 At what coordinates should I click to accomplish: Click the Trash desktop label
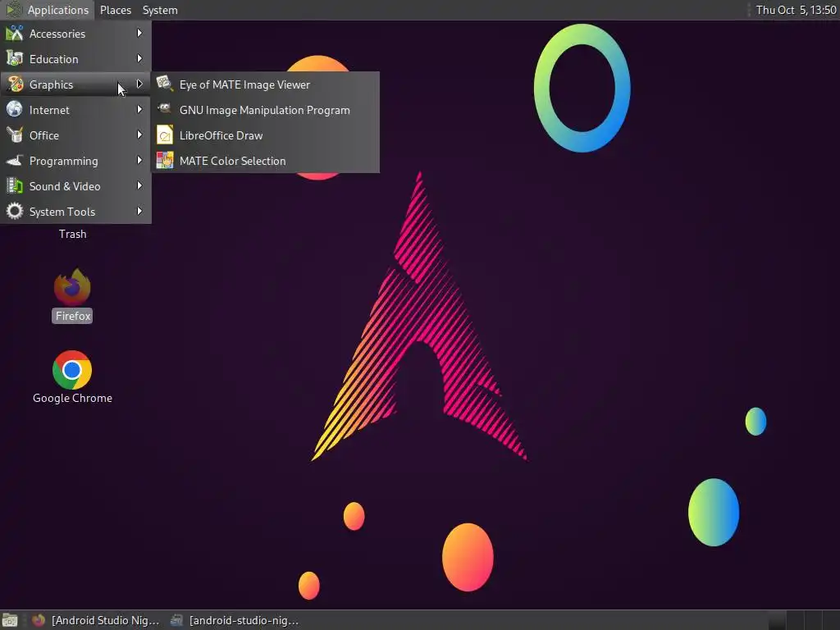72,234
